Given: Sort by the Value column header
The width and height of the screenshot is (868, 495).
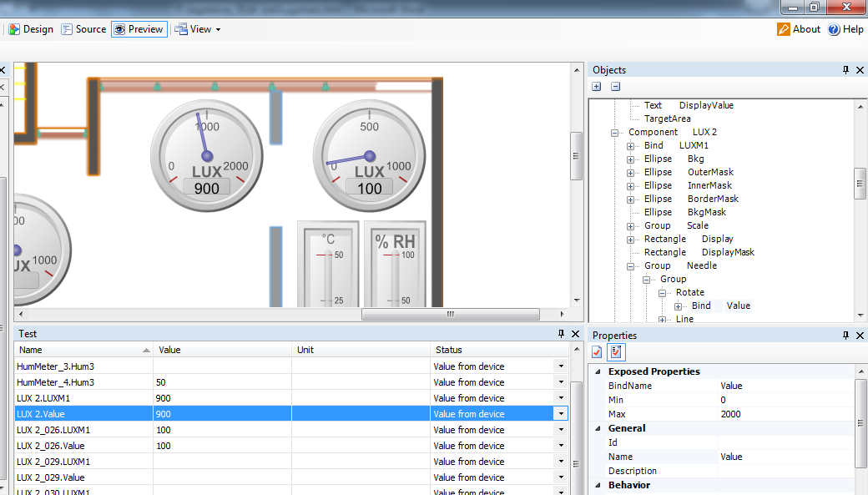Looking at the screenshot, I should [222, 350].
